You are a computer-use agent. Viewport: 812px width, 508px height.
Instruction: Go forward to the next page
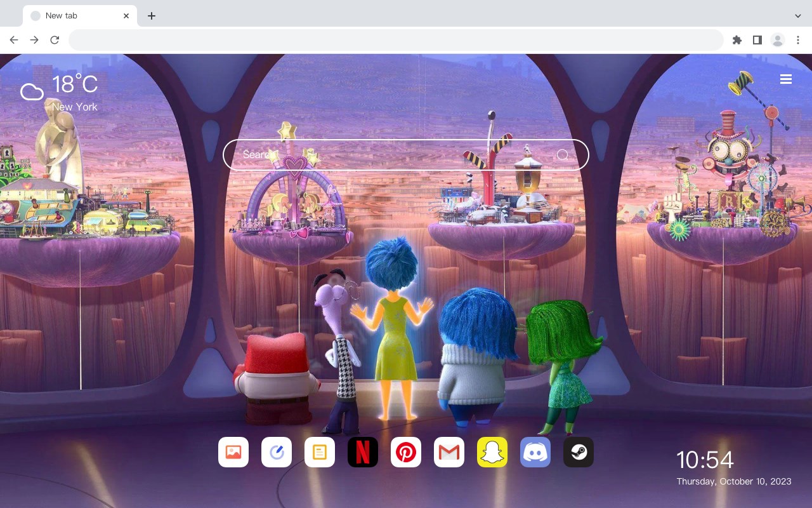click(34, 40)
